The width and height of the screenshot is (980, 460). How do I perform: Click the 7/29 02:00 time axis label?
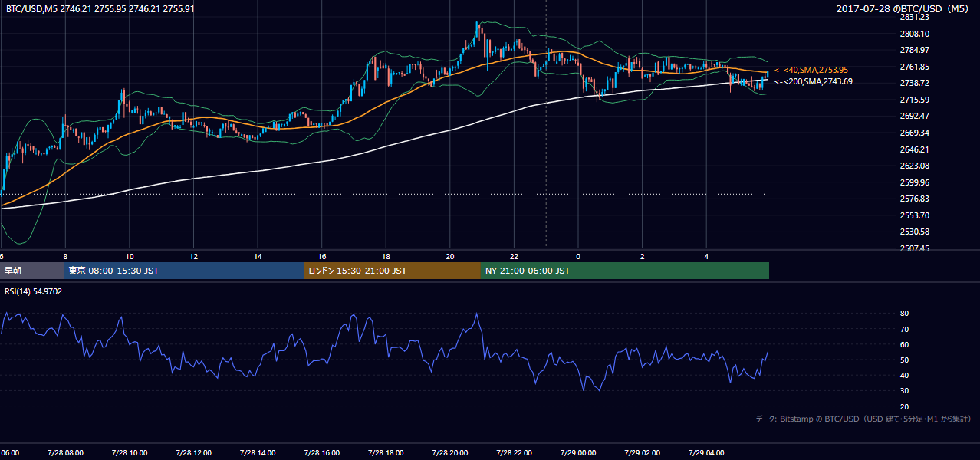click(x=642, y=453)
